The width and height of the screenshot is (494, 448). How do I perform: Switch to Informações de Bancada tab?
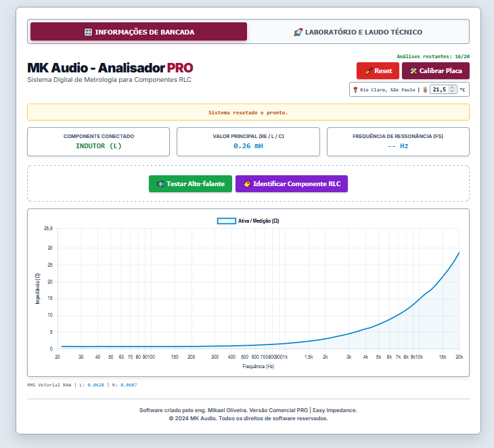[x=139, y=32]
